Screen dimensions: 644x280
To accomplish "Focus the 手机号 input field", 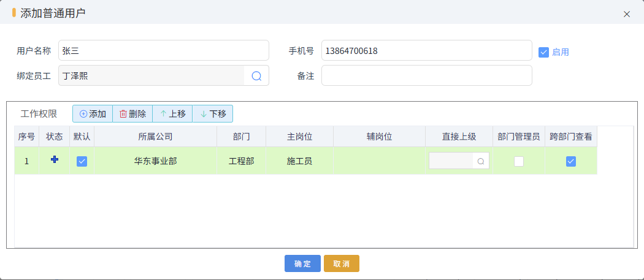I will point(426,50).
